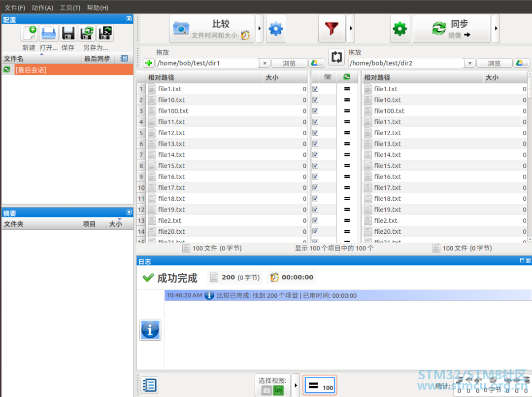This screenshot has height=397, width=532.
Task: Browse for the right folder (浏览)
Action: tap(494, 63)
